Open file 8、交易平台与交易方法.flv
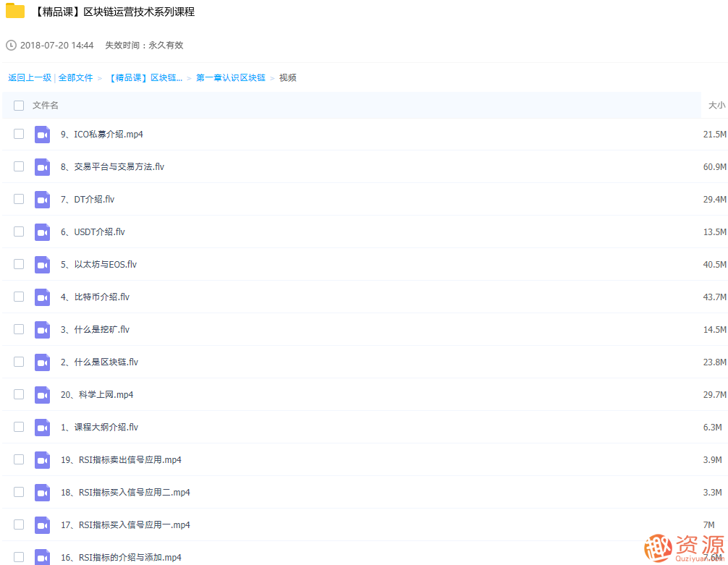This screenshot has width=728, height=565. (112, 166)
